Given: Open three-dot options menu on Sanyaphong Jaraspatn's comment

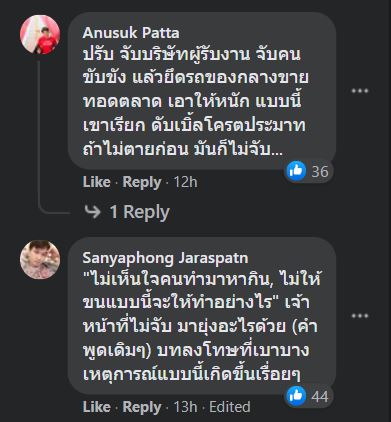Looking at the screenshot, I should click(360, 316).
